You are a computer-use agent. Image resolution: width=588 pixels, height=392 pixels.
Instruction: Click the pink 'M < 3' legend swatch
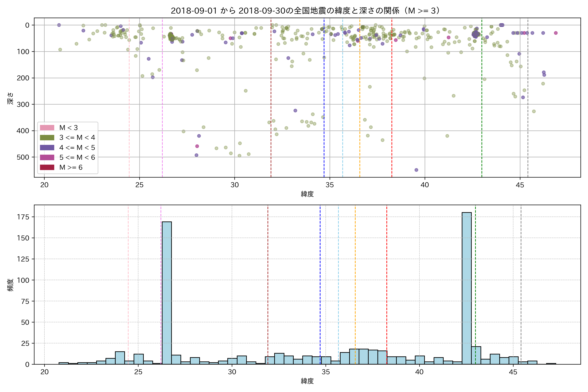click(47, 128)
